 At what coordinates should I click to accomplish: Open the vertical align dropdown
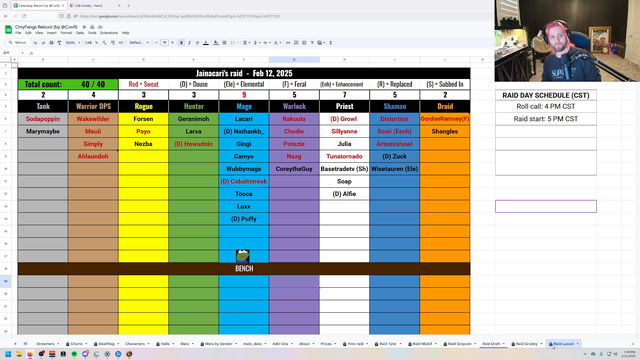pos(256,43)
